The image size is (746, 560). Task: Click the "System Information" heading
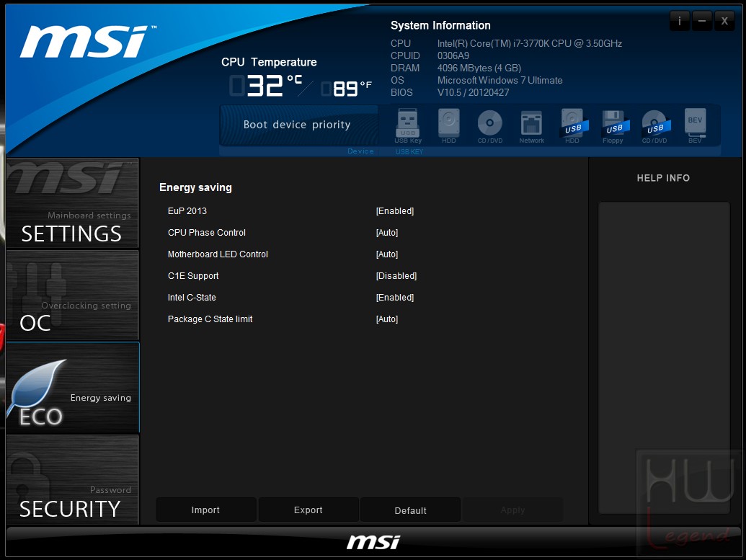point(440,26)
